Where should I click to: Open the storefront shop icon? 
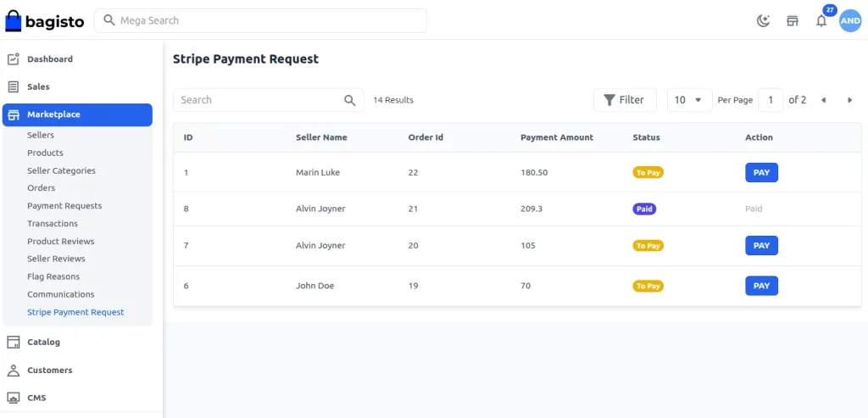[x=793, y=21]
